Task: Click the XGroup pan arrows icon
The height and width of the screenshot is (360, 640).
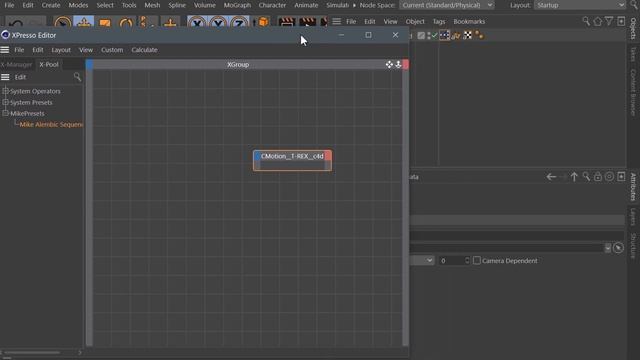Action: [x=389, y=64]
